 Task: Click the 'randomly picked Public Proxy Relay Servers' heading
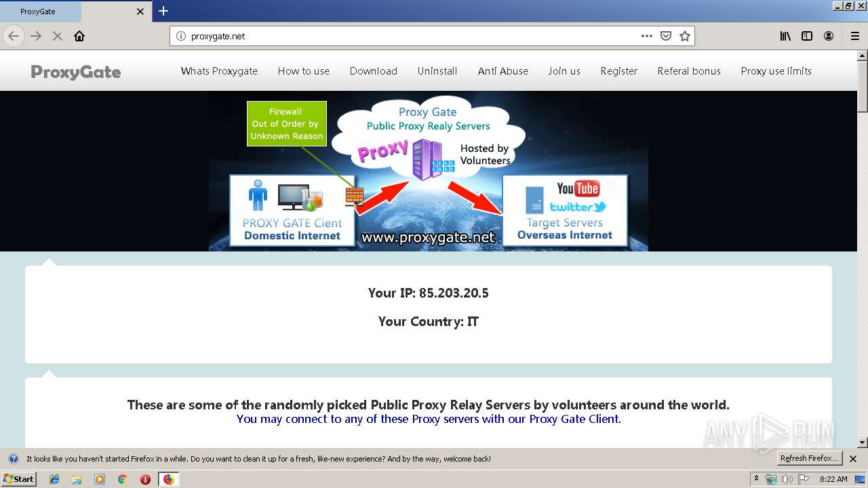click(429, 405)
